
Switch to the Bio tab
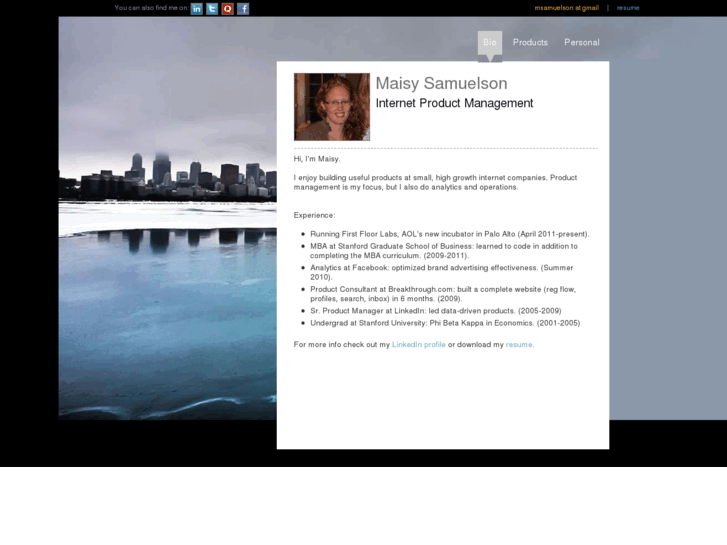point(489,42)
